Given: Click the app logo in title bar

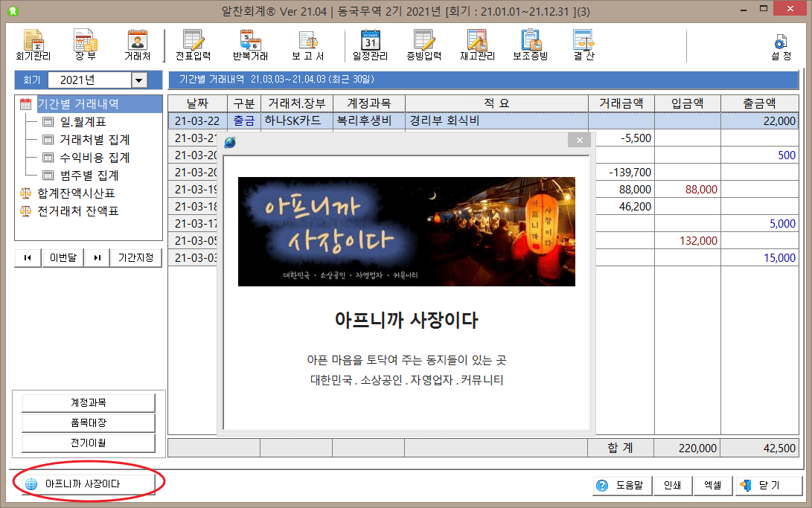Looking at the screenshot, I should [13, 11].
